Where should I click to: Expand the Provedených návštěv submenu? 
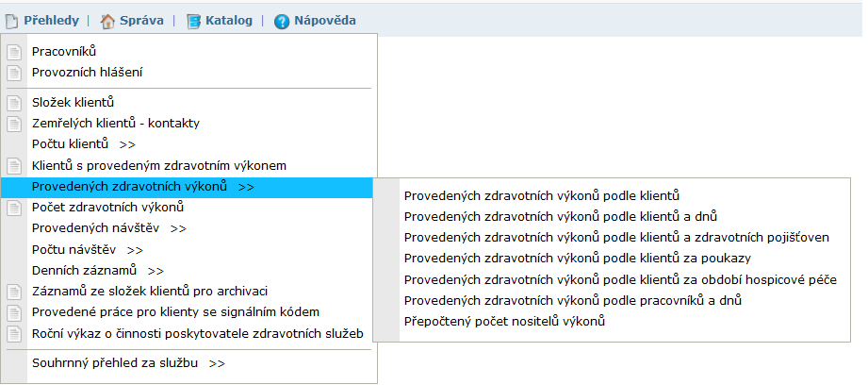pyautogui.click(x=109, y=228)
